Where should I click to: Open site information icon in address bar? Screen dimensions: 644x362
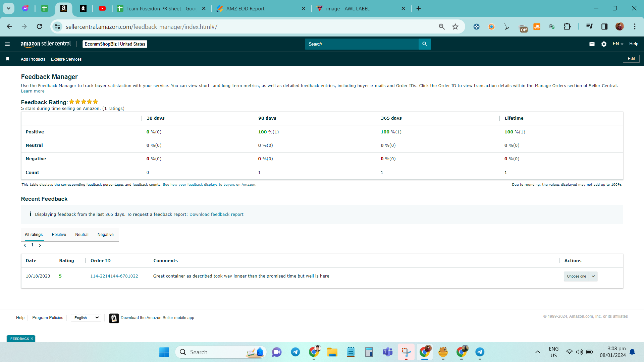[58, 26]
